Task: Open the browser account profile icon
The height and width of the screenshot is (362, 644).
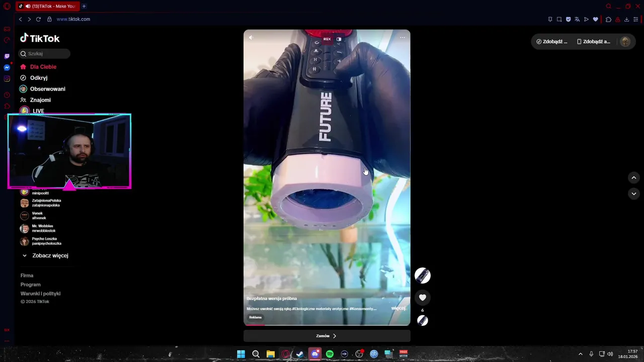Action: pos(617,19)
